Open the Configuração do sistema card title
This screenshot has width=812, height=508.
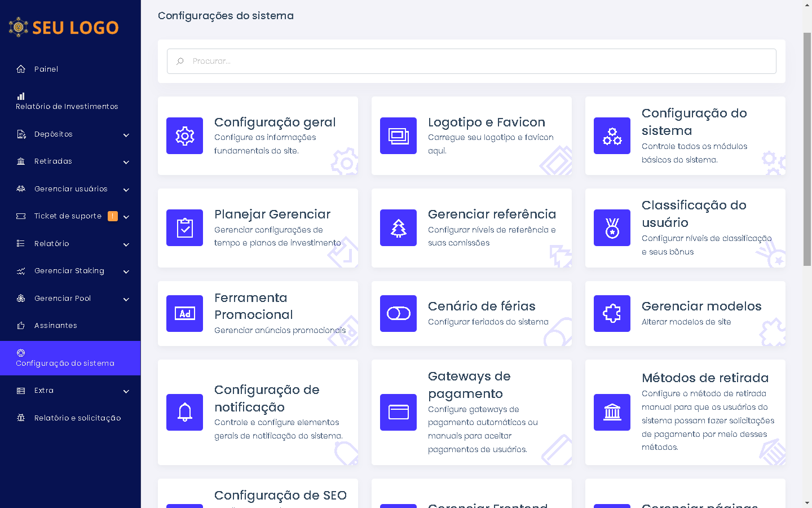coord(694,122)
